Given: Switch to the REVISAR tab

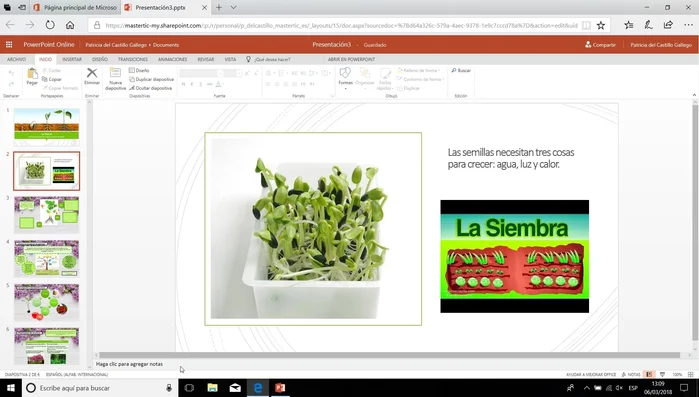Looking at the screenshot, I should (x=206, y=59).
